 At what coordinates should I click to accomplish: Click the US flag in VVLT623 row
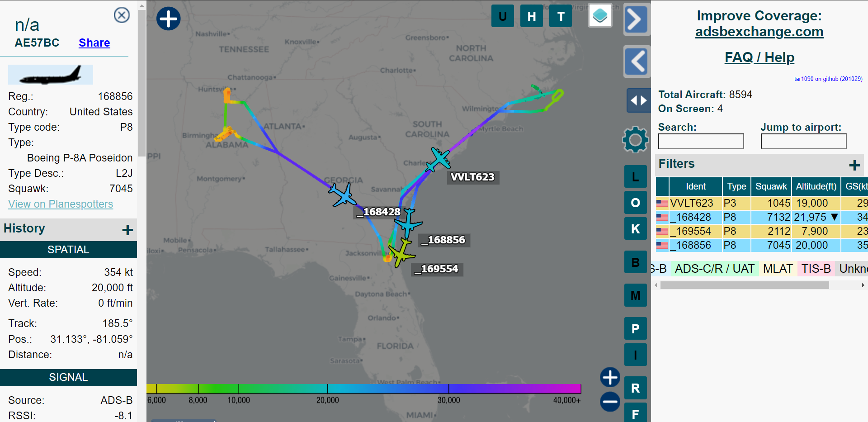[x=662, y=203]
